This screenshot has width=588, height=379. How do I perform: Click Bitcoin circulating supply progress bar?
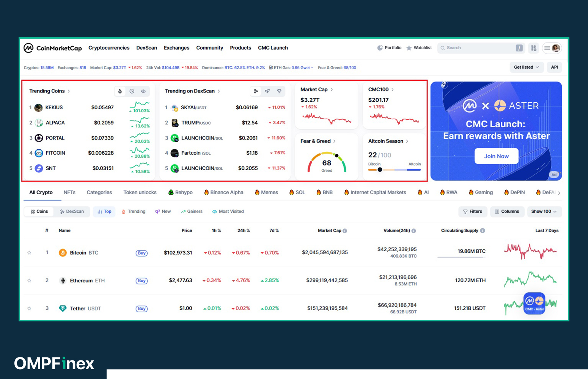(x=461, y=257)
